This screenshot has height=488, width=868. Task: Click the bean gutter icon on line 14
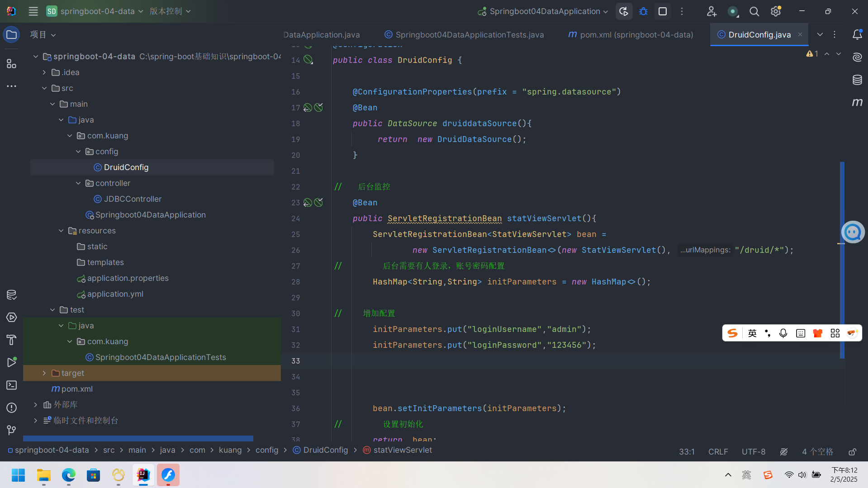(308, 60)
